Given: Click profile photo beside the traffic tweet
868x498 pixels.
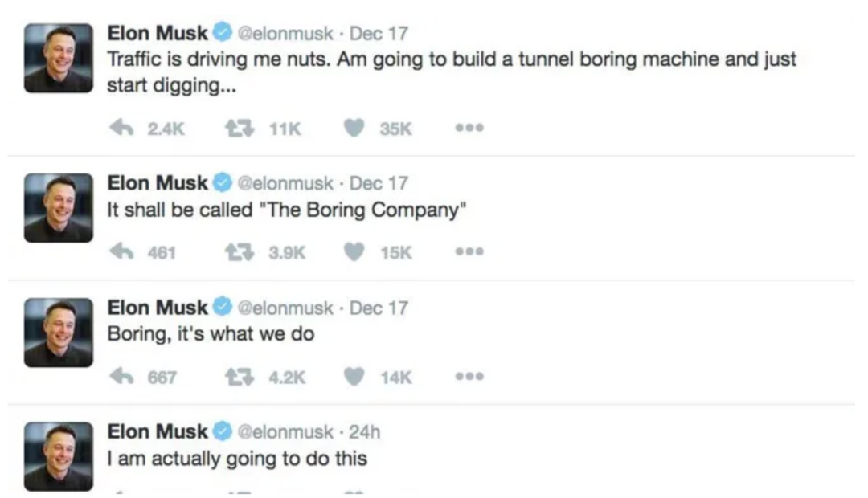Looking at the screenshot, I should pyautogui.click(x=58, y=58).
